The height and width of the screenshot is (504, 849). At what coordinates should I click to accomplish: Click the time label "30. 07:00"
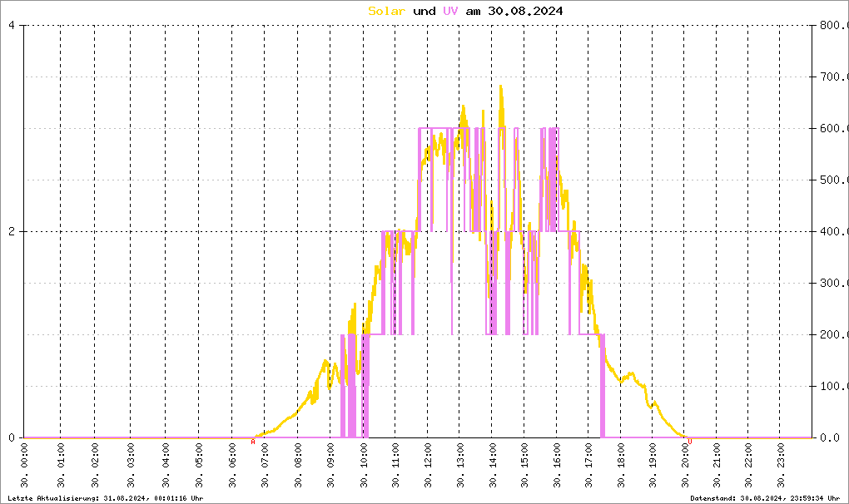click(x=266, y=465)
